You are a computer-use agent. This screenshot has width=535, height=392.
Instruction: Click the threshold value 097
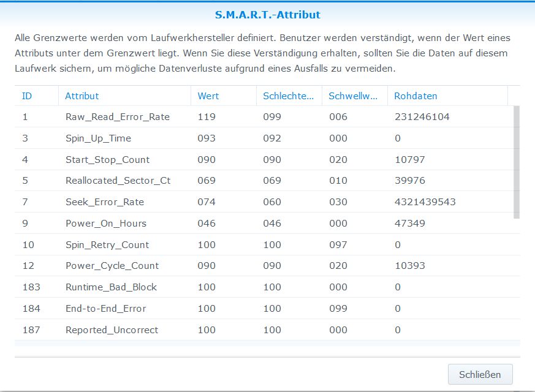[338, 245]
